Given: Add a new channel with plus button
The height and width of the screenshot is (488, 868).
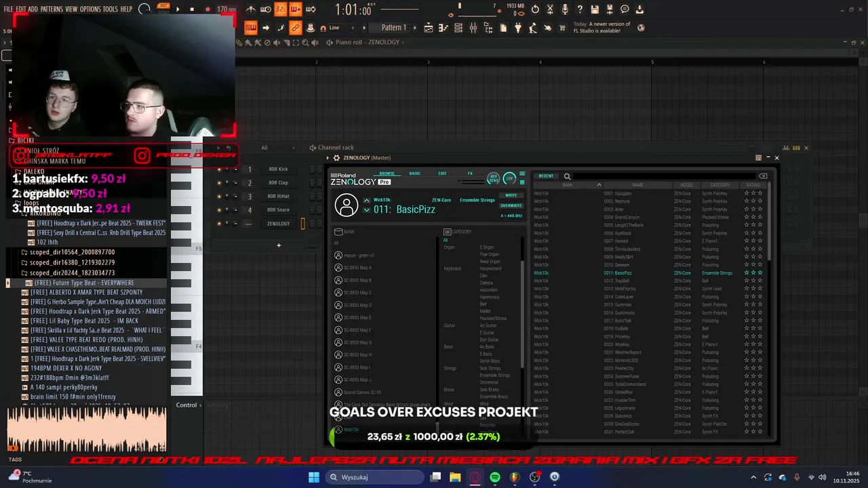Looking at the screenshot, I should point(279,245).
